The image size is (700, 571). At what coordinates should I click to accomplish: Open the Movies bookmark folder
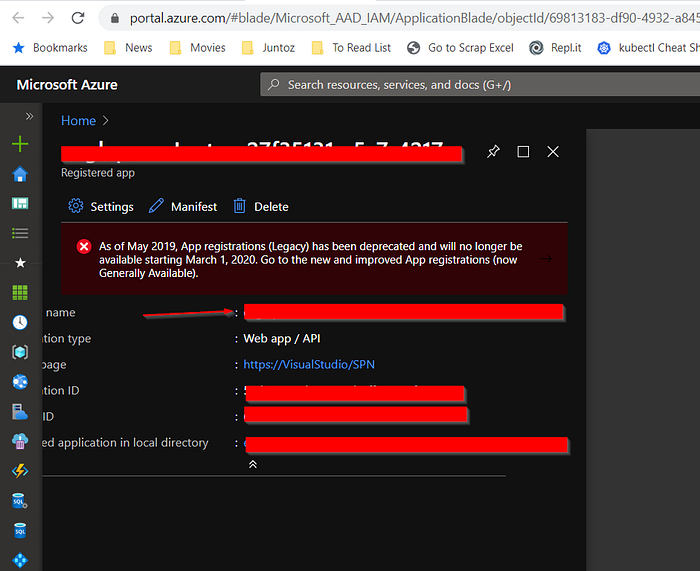(x=197, y=48)
